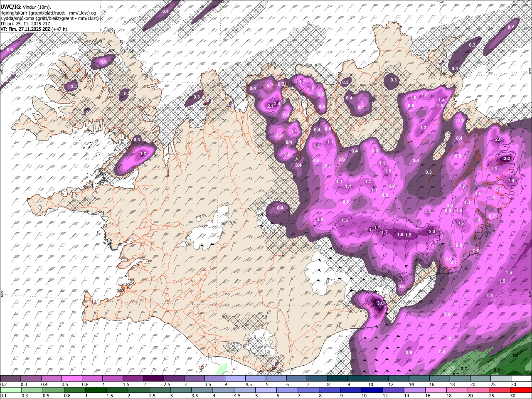This screenshot has width=532, height=399.
Task: Click the bright red swatch ending the rain scale
Action: coord(521,390)
